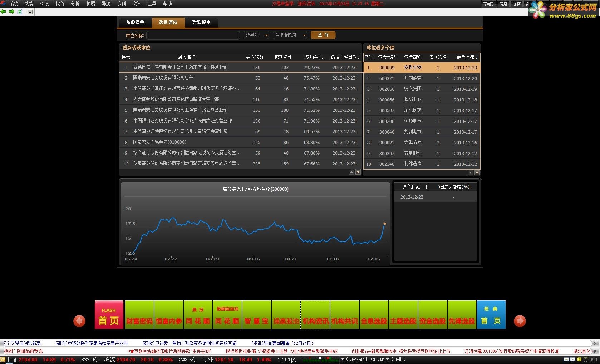
Task: Click the 席位名称 input field
Action: coord(193,35)
